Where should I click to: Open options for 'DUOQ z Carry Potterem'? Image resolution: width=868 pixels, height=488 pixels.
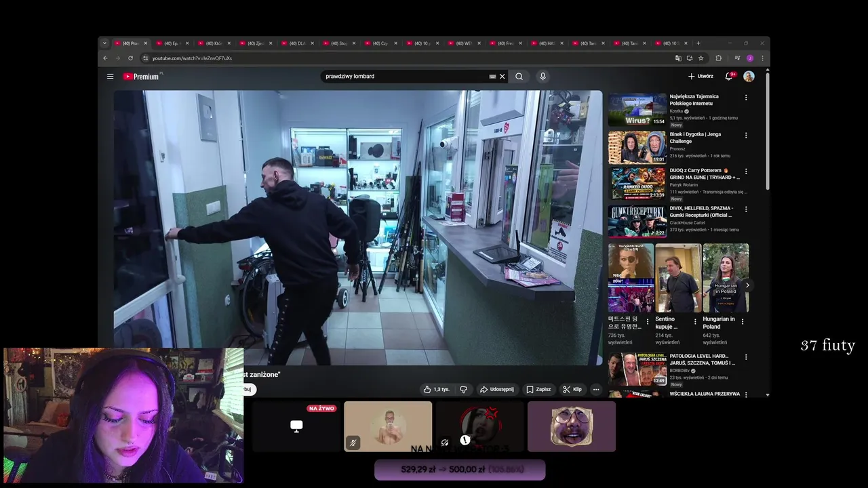point(746,171)
